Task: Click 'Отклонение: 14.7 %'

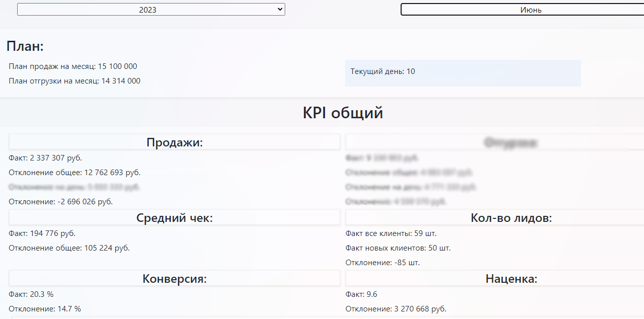Action: tap(45, 309)
